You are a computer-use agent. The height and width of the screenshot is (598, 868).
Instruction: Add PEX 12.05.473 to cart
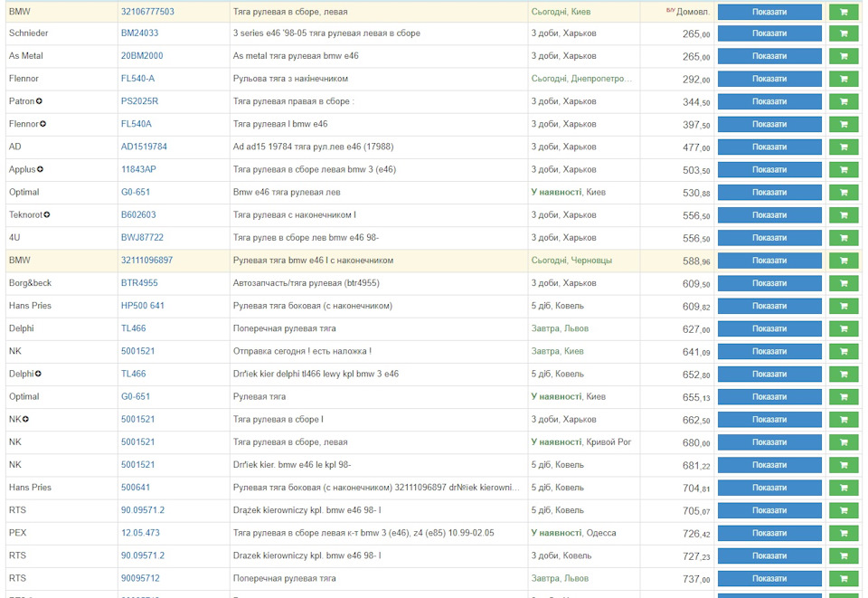844,533
